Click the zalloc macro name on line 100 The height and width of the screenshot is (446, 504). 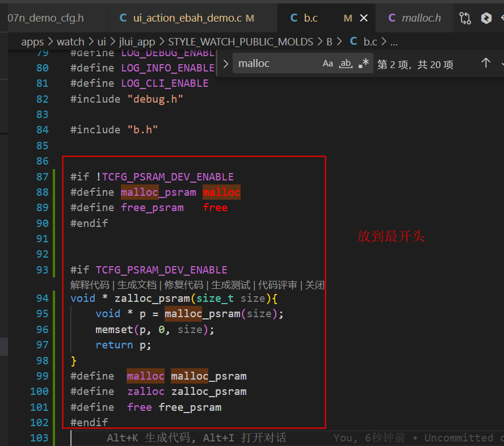pyautogui.click(x=146, y=392)
